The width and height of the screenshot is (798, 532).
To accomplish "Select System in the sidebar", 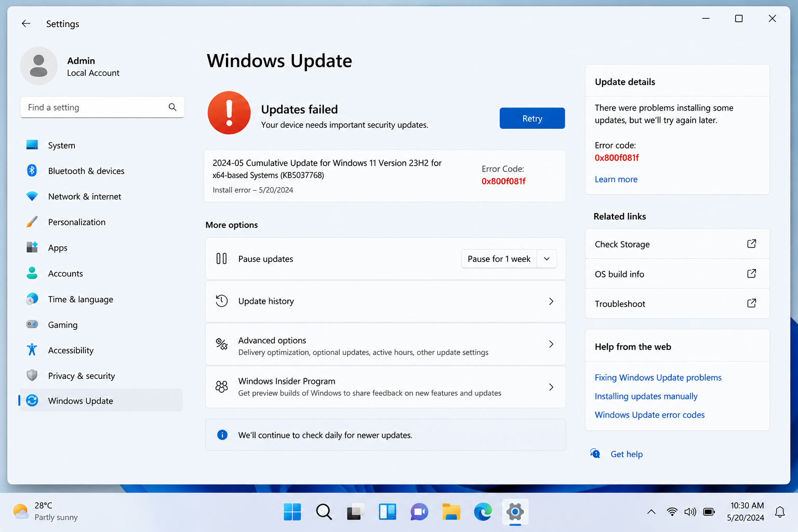I will (101, 145).
